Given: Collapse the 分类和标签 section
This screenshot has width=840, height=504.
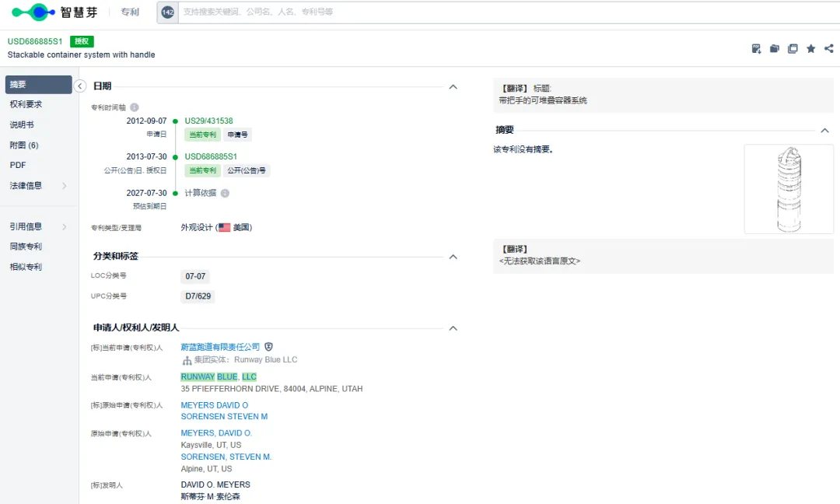Looking at the screenshot, I should (x=453, y=257).
